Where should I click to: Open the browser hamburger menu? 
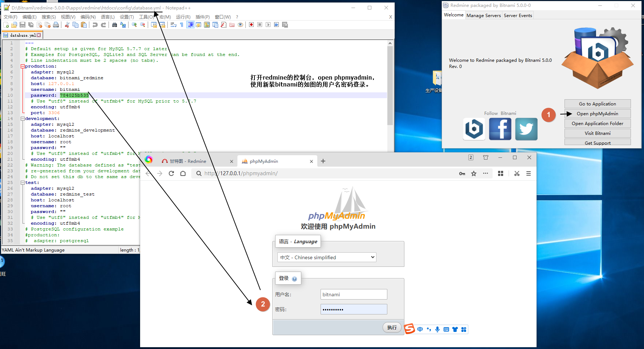click(529, 173)
